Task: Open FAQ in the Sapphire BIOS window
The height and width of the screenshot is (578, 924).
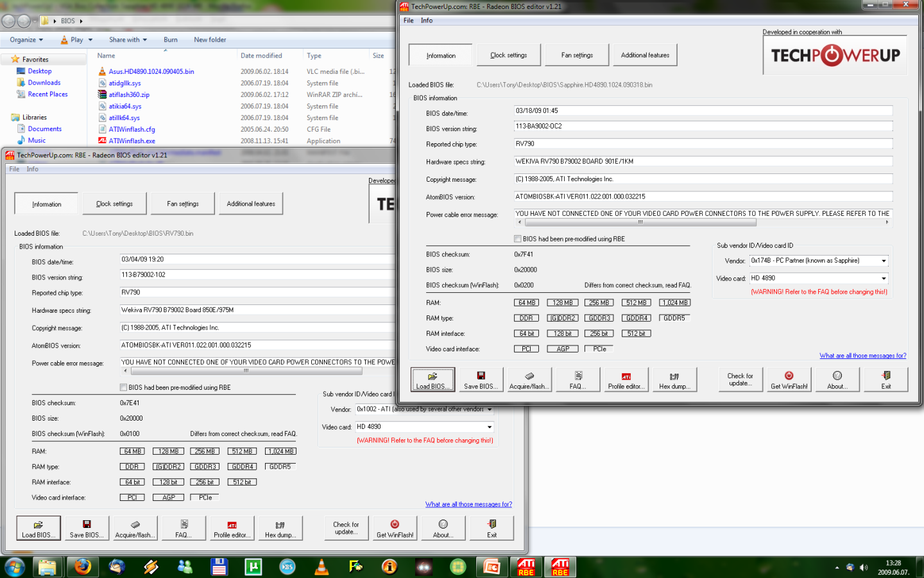Action: pos(577,380)
